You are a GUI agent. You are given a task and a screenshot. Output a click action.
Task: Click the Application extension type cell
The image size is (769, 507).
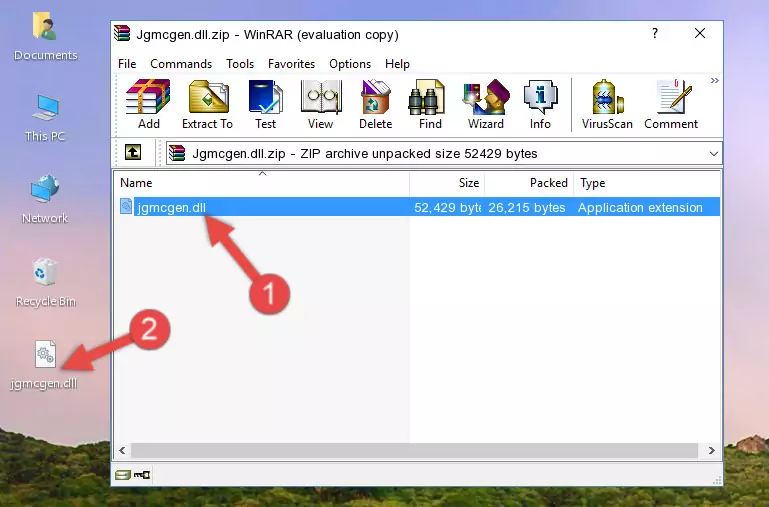640,207
